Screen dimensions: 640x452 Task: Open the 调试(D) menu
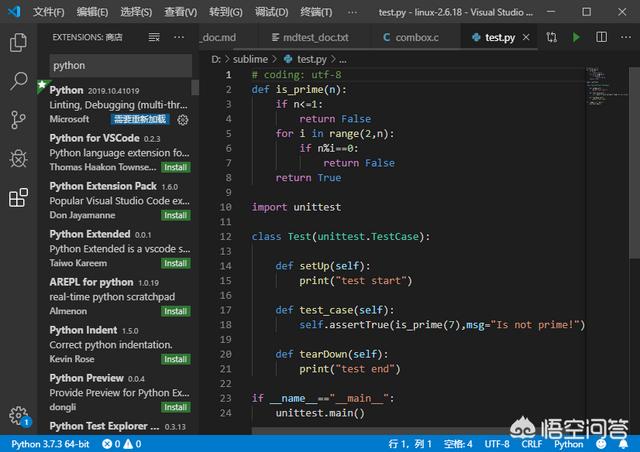[x=271, y=12]
